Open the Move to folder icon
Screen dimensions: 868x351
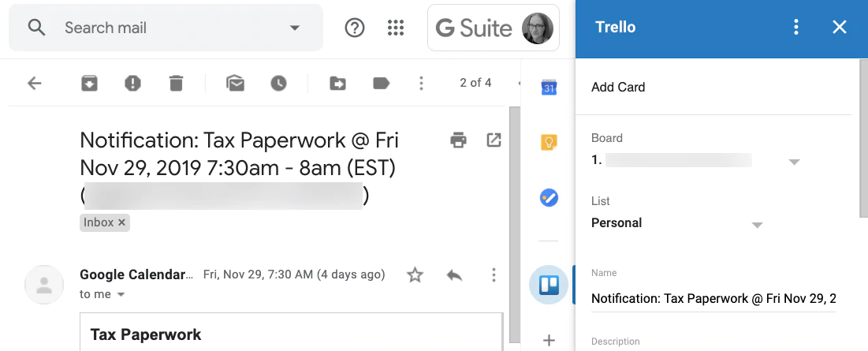(x=337, y=83)
